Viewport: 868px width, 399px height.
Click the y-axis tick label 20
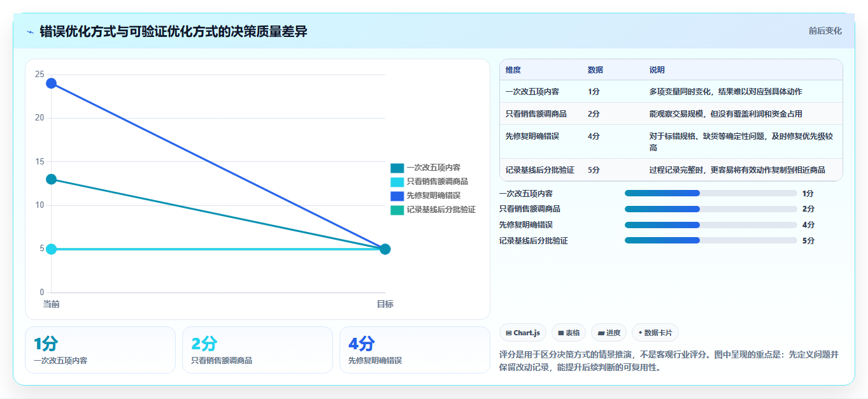click(x=39, y=118)
